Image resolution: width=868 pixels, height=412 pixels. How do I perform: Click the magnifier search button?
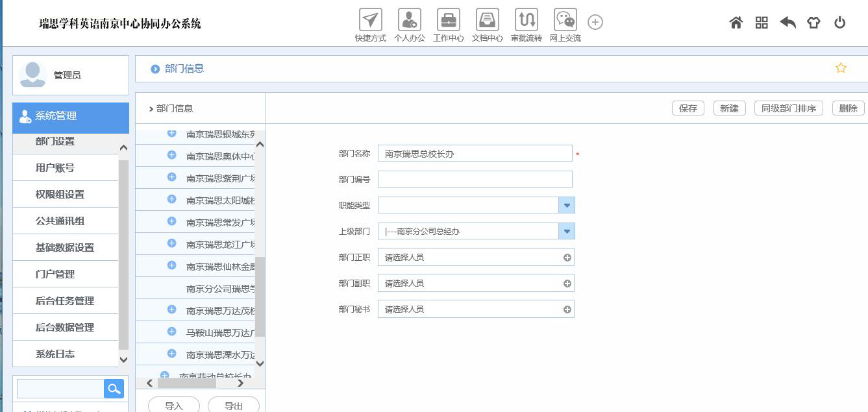[x=114, y=389]
